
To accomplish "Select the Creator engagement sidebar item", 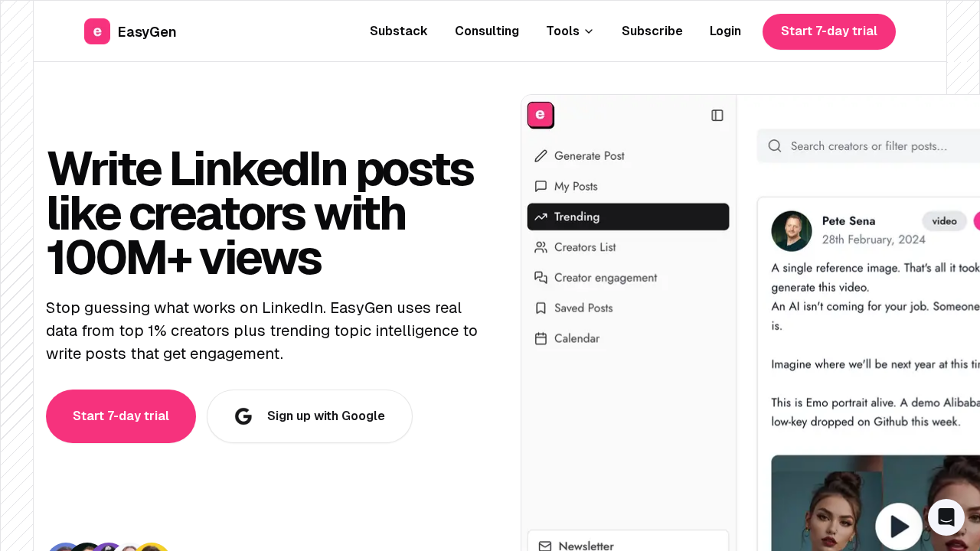I will [x=605, y=278].
